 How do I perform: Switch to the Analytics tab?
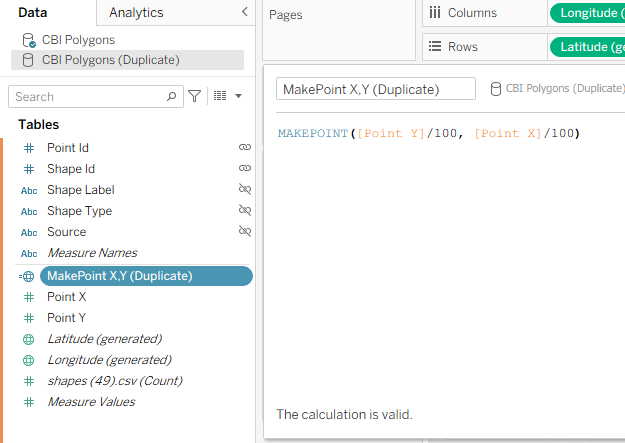136,12
